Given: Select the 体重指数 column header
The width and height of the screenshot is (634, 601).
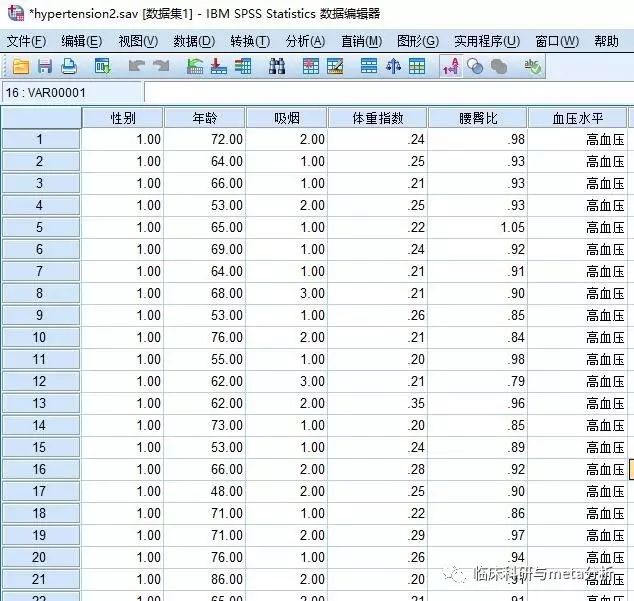Looking at the screenshot, I should tap(378, 118).
